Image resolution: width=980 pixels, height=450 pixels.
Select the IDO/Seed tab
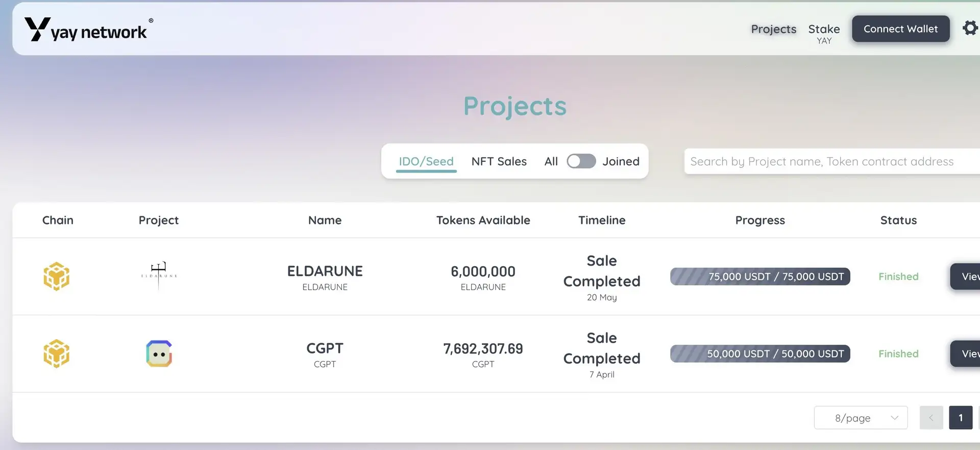click(x=426, y=161)
